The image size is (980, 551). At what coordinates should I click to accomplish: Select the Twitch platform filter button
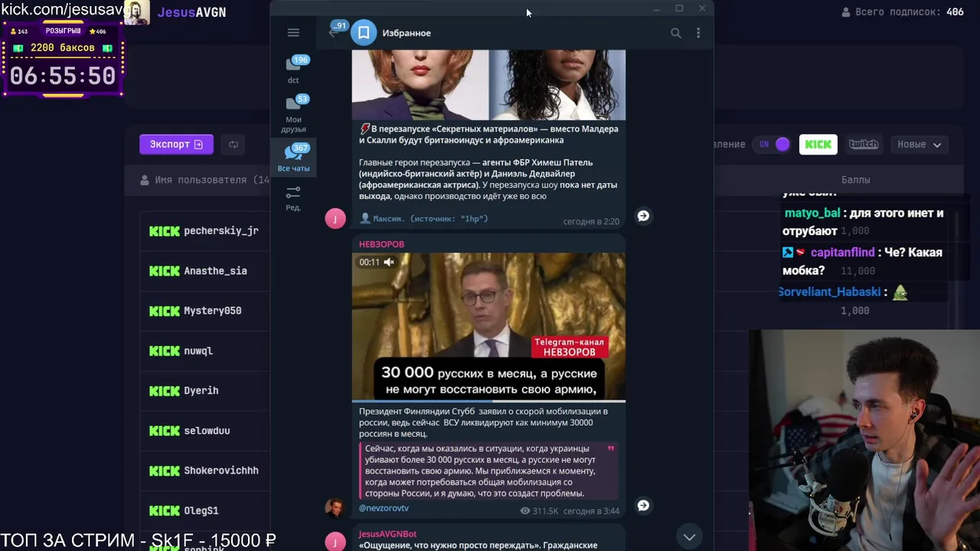click(x=864, y=144)
